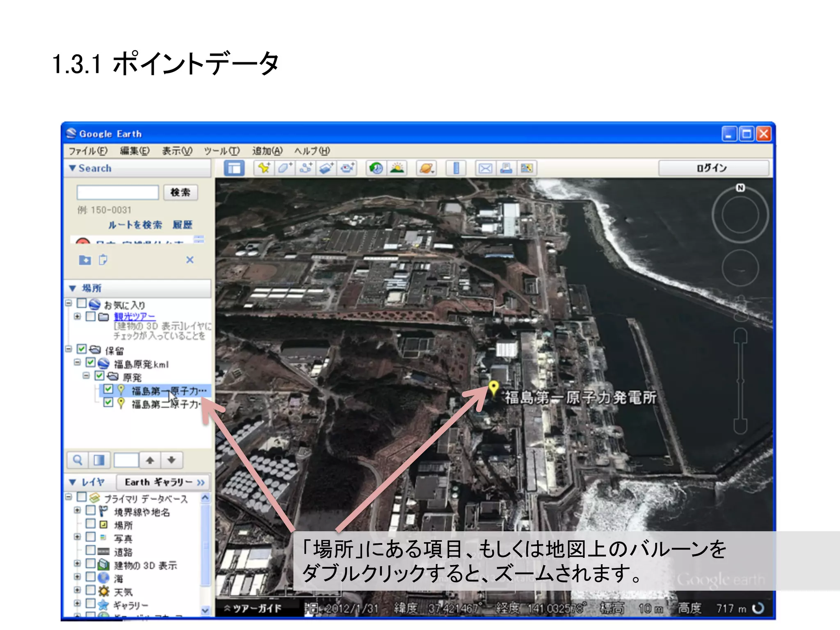Switch planets with the Saturn icon
Viewport: 840px width, 630px height.
426,168
